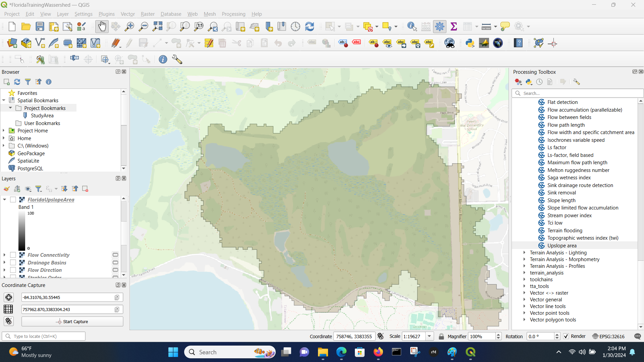Open Show Map Tips speech bubble icon
This screenshot has width=644, height=362.
click(505, 26)
